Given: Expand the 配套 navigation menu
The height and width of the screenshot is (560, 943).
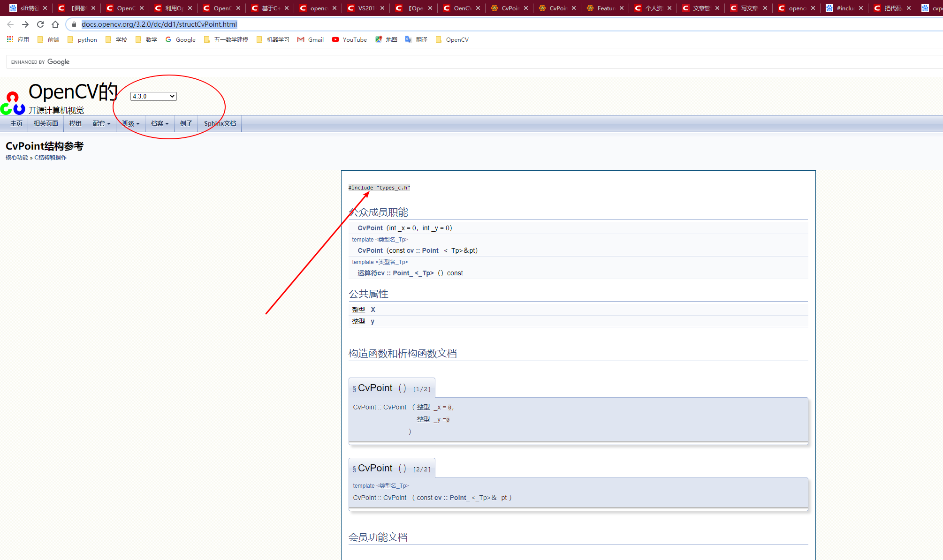Looking at the screenshot, I should coord(101,123).
